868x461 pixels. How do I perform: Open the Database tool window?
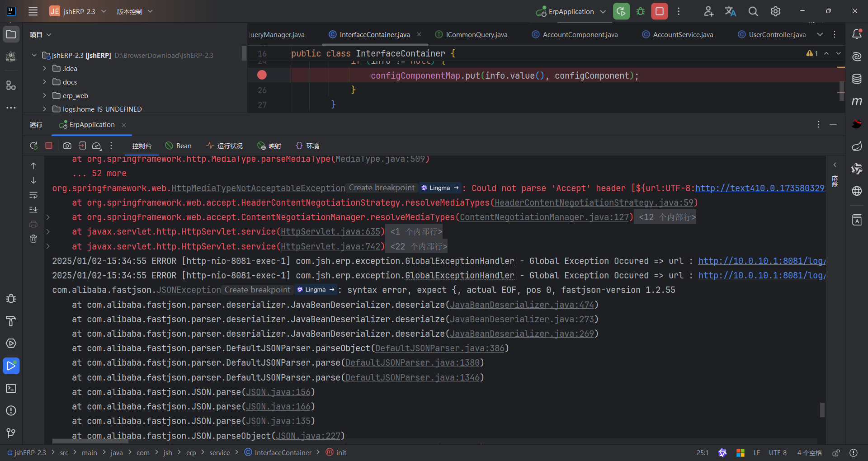pos(857,79)
